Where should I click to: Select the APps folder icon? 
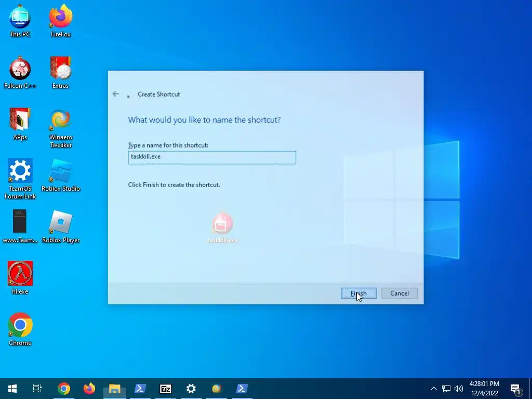20,124
